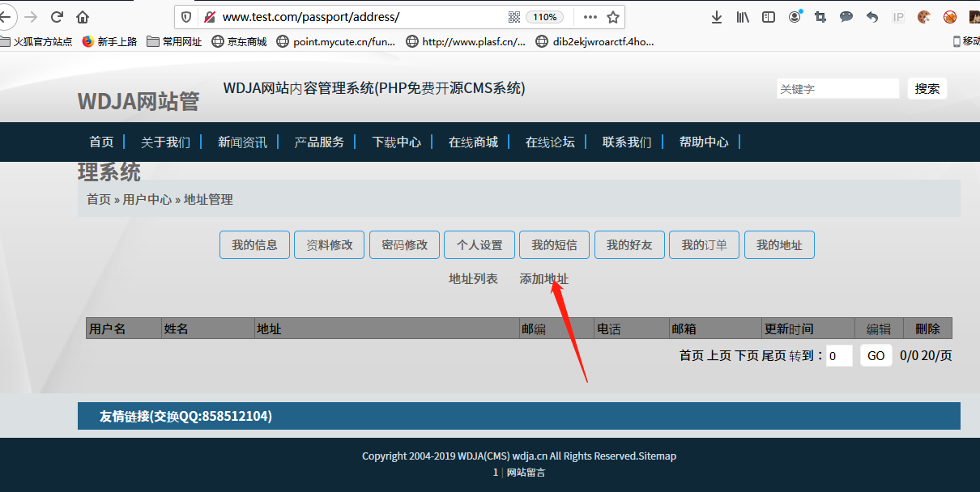The height and width of the screenshot is (492, 980).
Task: Click the 添加地址 link
Action: 543,279
